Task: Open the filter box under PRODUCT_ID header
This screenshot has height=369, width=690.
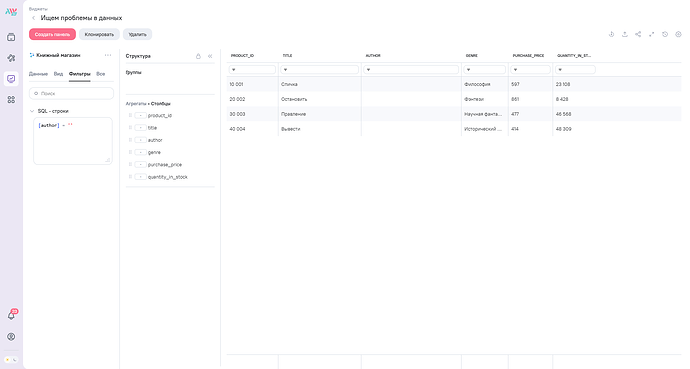Action: tap(252, 69)
